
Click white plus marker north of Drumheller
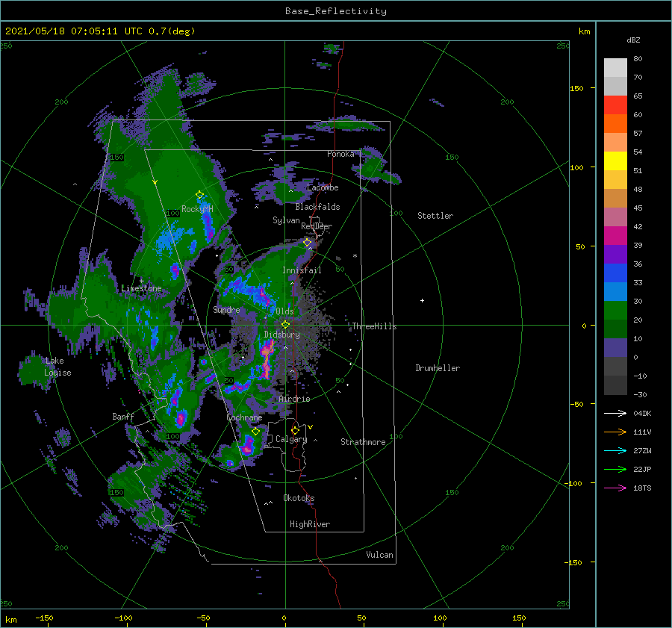[422, 300]
